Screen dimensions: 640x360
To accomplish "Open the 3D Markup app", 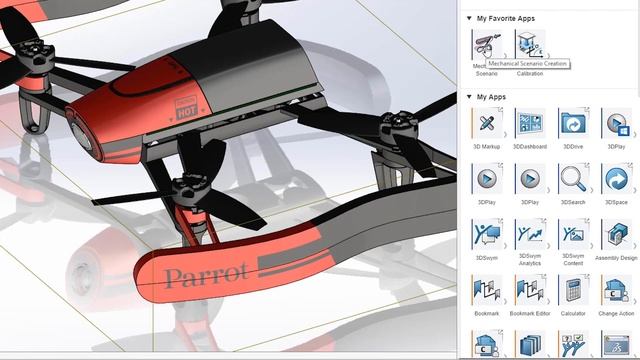I will click(487, 123).
